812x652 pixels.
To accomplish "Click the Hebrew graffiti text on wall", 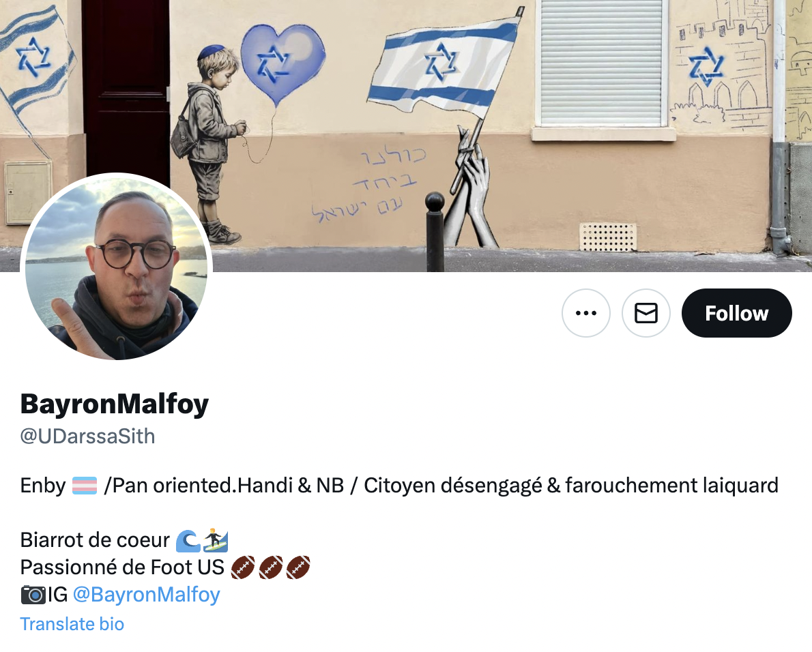I will tap(368, 184).
